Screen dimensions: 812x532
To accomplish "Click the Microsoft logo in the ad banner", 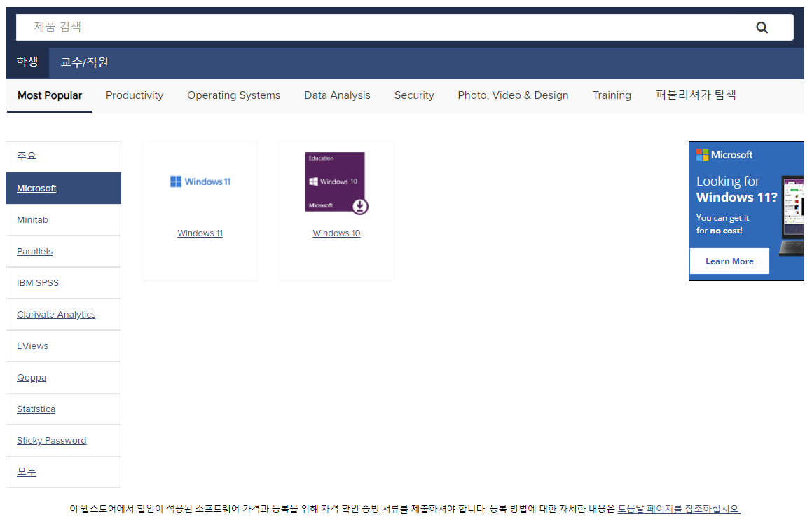I will pos(724,154).
